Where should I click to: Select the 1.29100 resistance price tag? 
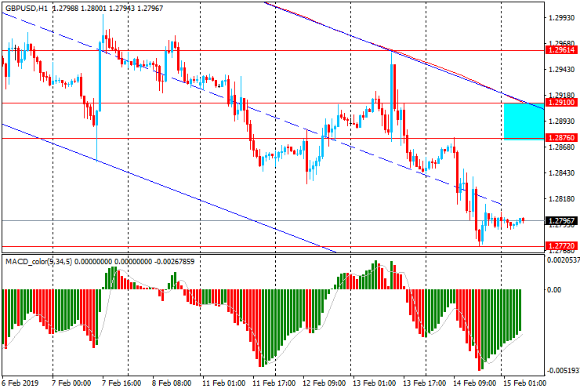pyautogui.click(x=561, y=103)
